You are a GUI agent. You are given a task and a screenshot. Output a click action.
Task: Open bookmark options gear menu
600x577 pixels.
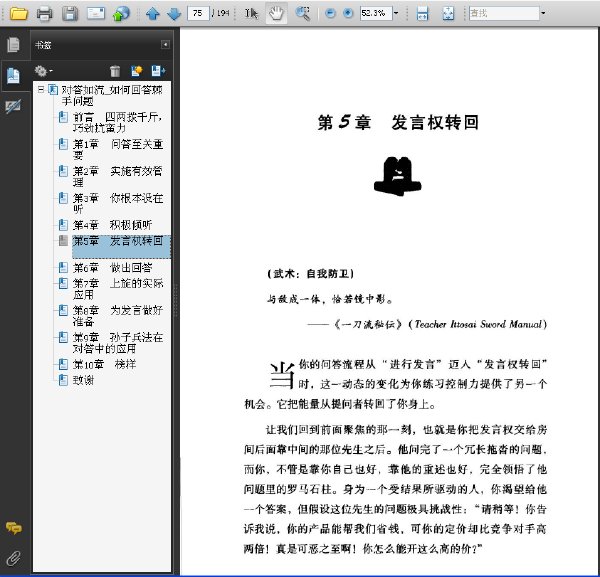(42, 71)
